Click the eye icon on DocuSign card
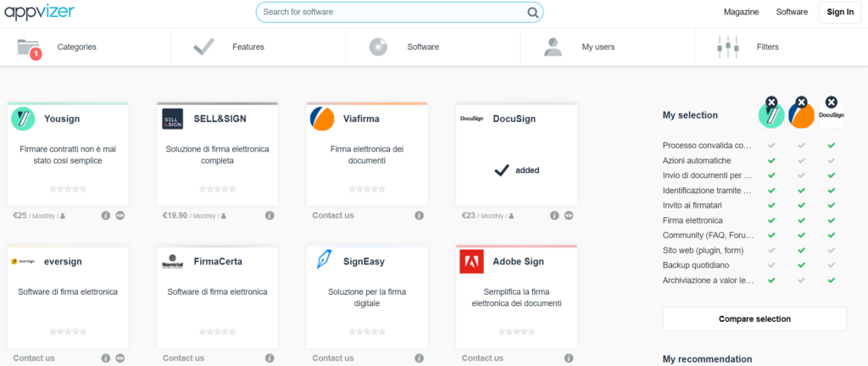Screen dimensions: 868x366 click(x=569, y=216)
